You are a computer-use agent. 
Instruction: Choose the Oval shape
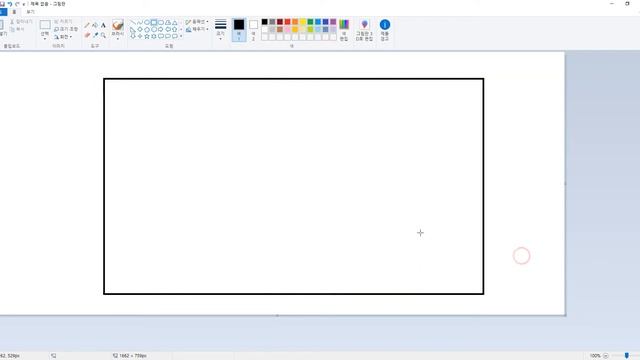click(x=147, y=22)
